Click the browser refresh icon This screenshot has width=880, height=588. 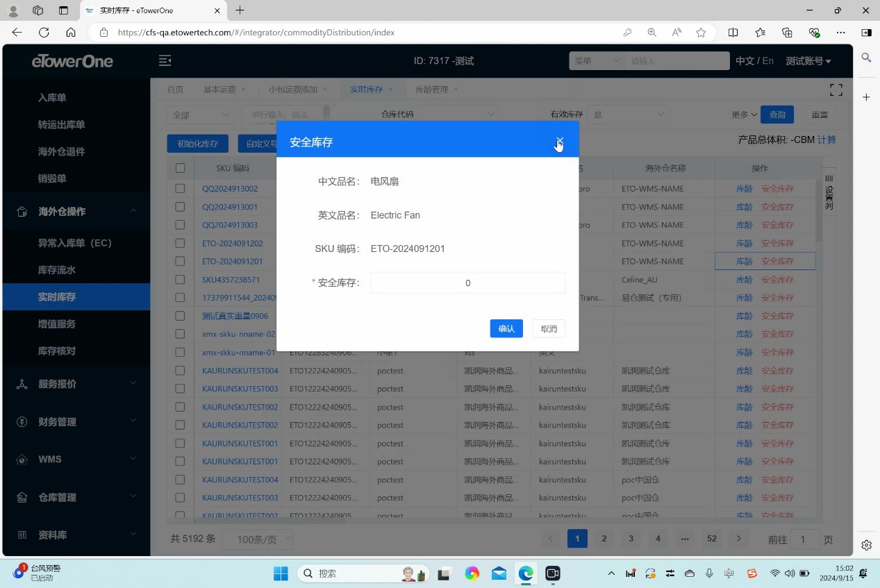pyautogui.click(x=44, y=33)
